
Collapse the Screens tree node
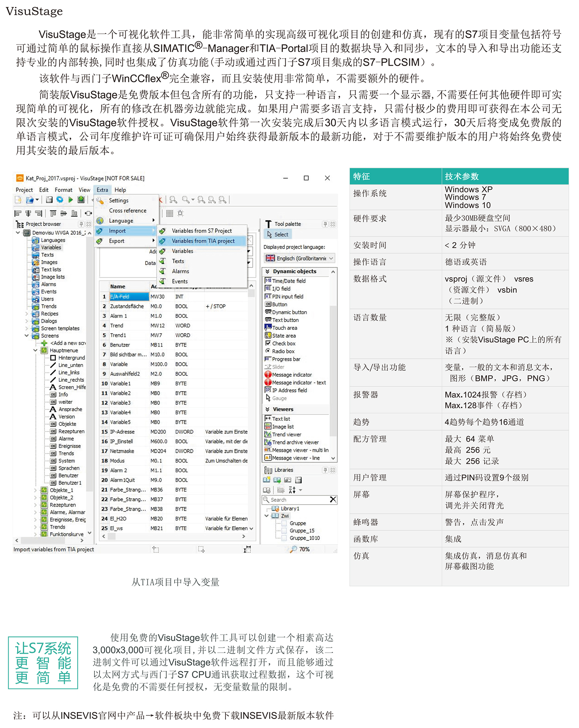[x=27, y=336]
